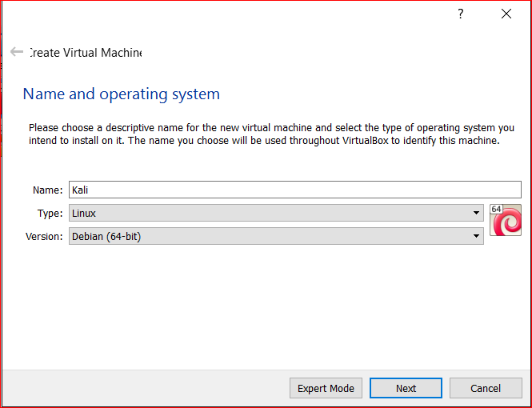Click the Create Virtual Machine title text
The height and width of the screenshot is (408, 532).
click(x=86, y=53)
